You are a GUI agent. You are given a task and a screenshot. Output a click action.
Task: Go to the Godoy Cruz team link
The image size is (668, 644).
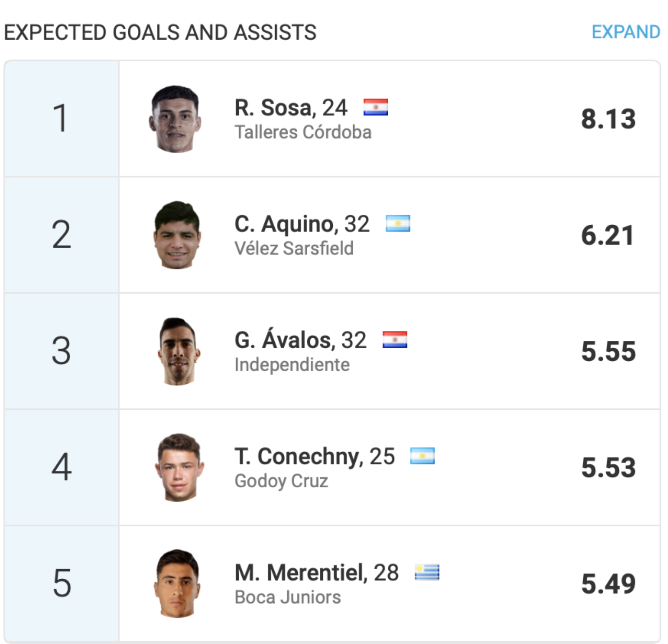(281, 481)
